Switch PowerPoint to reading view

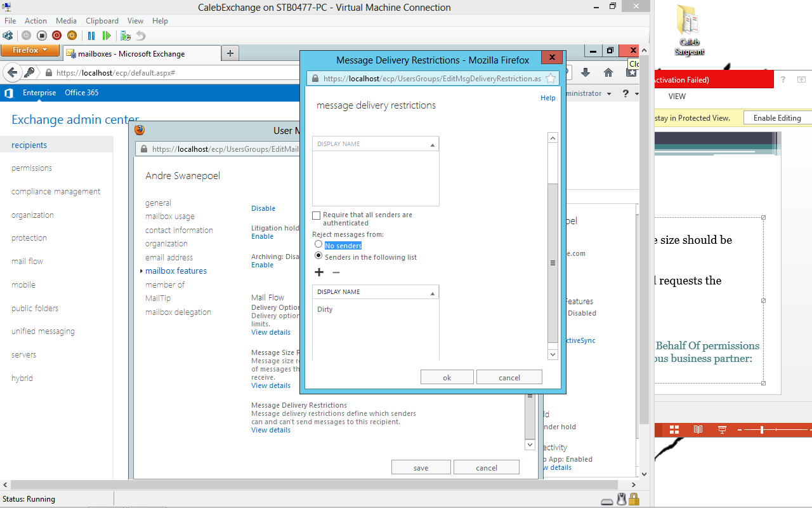(698, 429)
